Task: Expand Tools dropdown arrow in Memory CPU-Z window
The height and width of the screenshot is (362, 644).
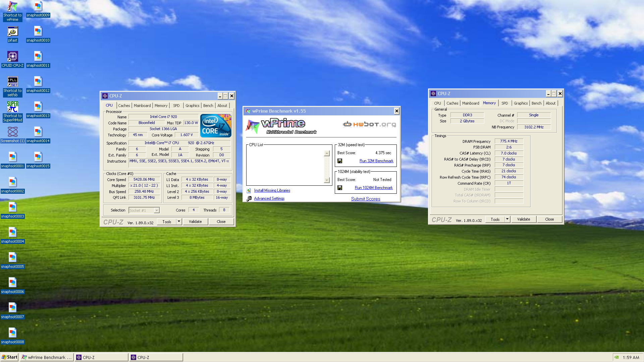Action: coord(507,219)
